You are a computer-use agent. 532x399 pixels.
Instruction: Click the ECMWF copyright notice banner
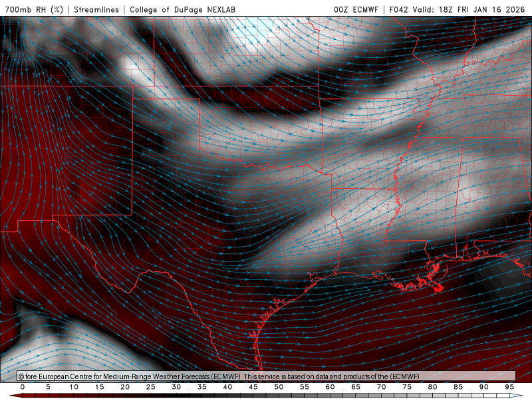click(267, 376)
